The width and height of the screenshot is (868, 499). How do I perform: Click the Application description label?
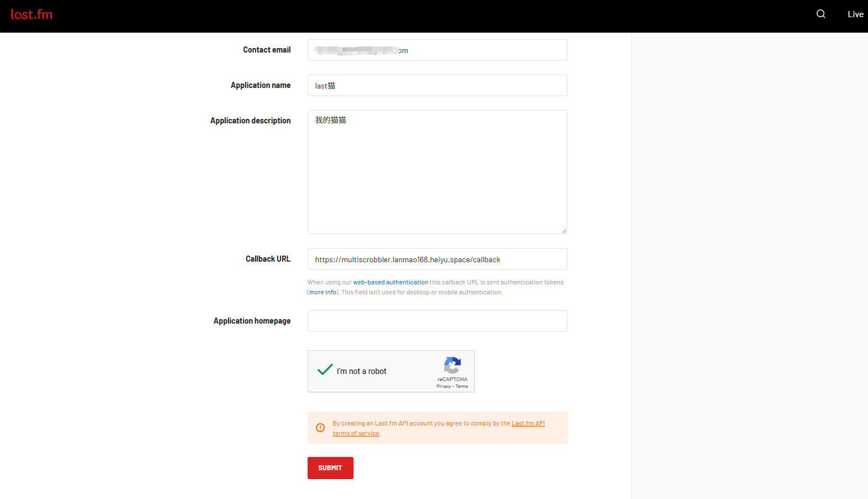point(251,121)
